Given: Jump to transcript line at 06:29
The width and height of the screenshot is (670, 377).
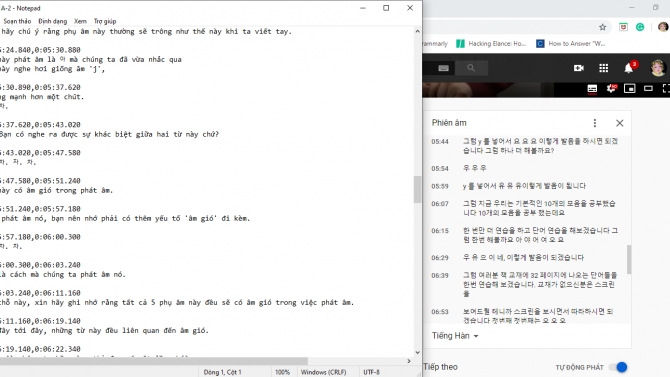Looking at the screenshot, I should coord(525,258).
